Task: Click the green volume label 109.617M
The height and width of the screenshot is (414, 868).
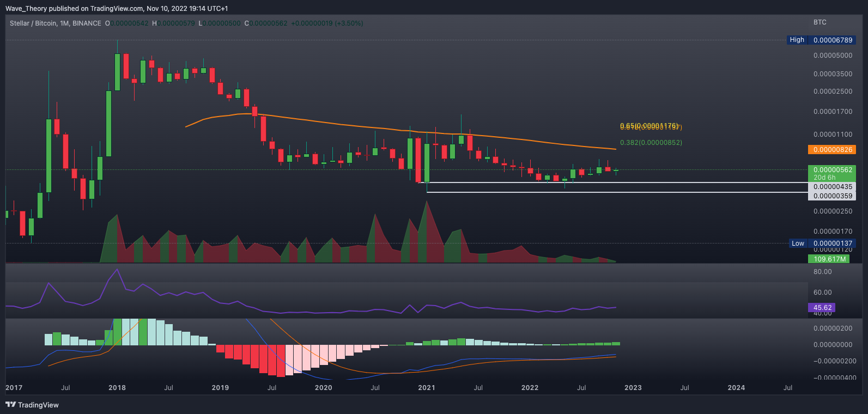Action: click(x=830, y=259)
